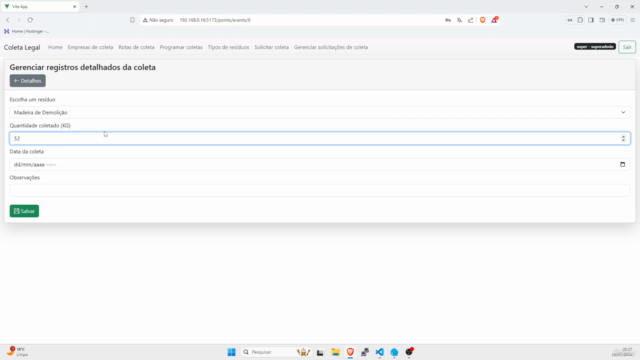Open the weather widget on taskbar
640x360 pixels.
tap(17, 351)
